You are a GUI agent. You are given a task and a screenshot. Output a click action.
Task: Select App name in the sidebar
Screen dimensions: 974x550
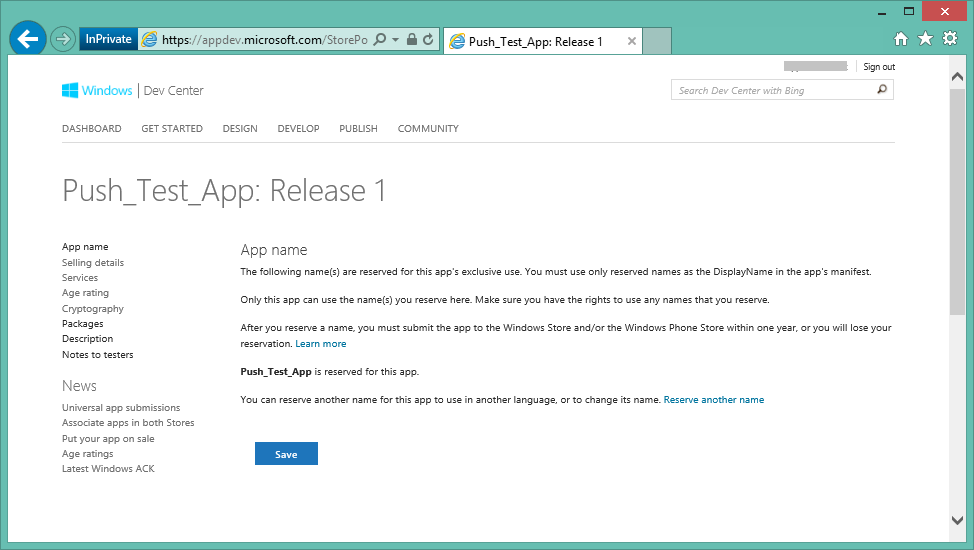(85, 247)
